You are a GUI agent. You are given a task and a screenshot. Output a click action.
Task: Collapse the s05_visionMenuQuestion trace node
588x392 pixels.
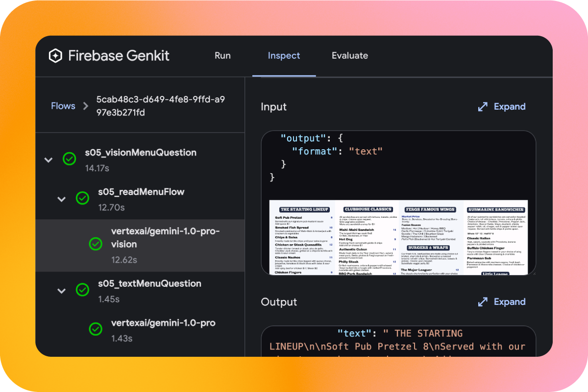tap(49, 160)
